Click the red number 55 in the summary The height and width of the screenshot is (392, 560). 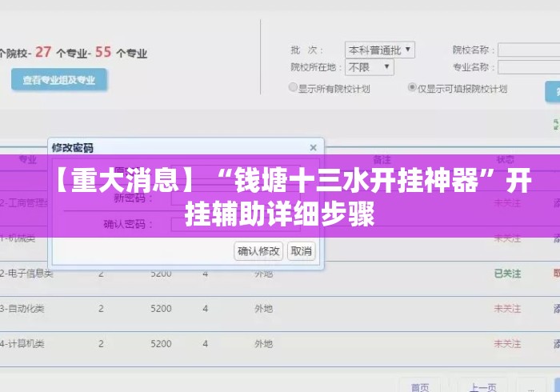point(103,52)
